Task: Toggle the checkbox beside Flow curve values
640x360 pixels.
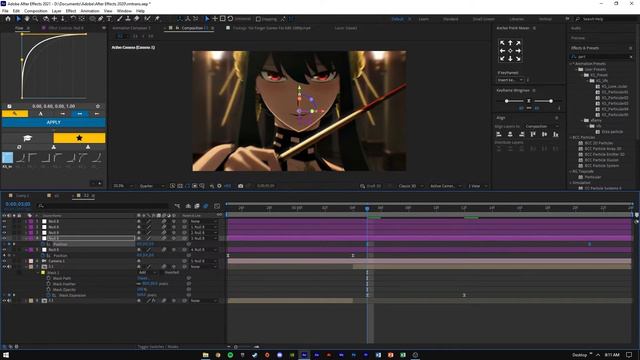Action: click(x=9, y=106)
